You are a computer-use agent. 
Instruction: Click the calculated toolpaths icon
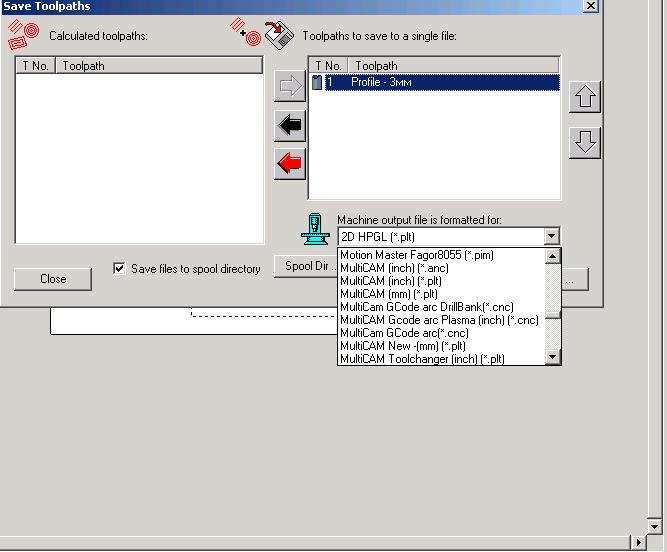(23, 34)
